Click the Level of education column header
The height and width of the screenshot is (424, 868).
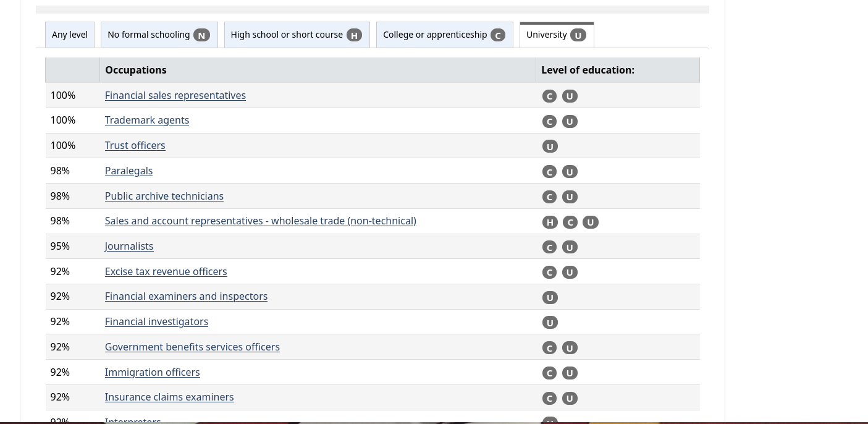(x=588, y=70)
